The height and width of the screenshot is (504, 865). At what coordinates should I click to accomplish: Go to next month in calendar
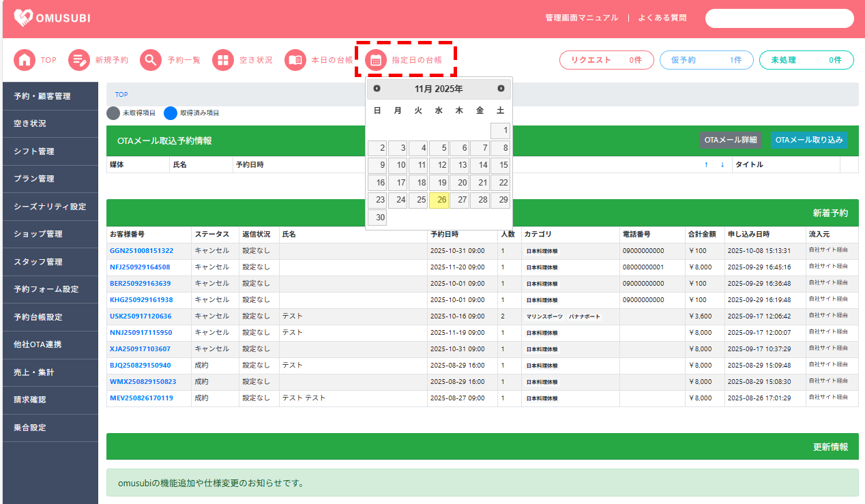tap(501, 89)
